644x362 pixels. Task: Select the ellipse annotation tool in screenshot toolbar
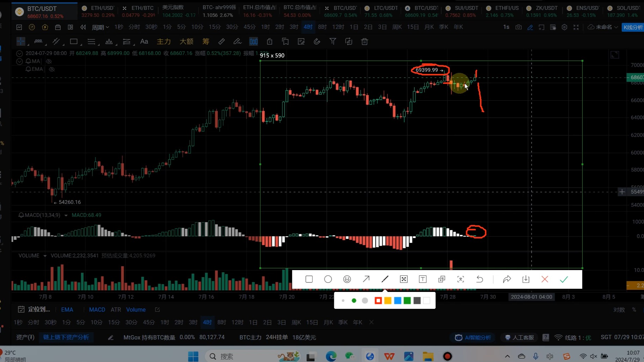328,279
